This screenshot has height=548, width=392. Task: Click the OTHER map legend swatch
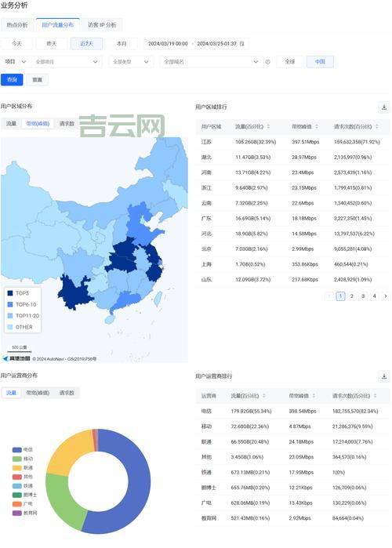[10, 327]
